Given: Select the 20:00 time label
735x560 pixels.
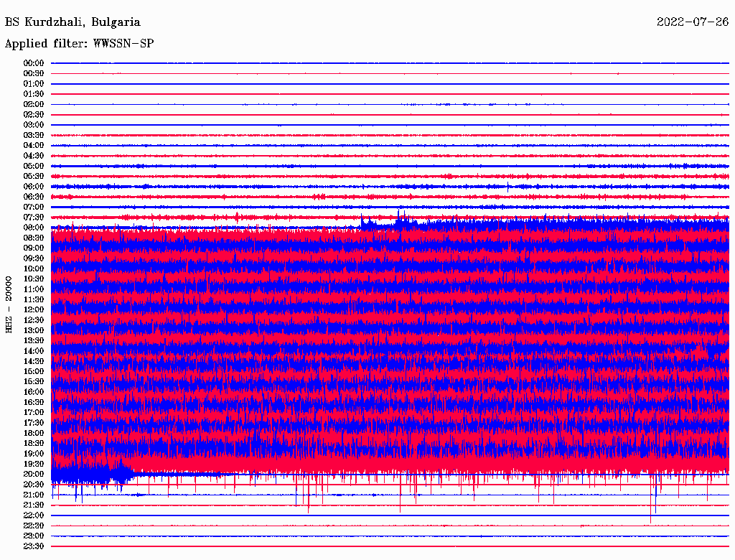Looking at the screenshot, I should click(x=34, y=475).
